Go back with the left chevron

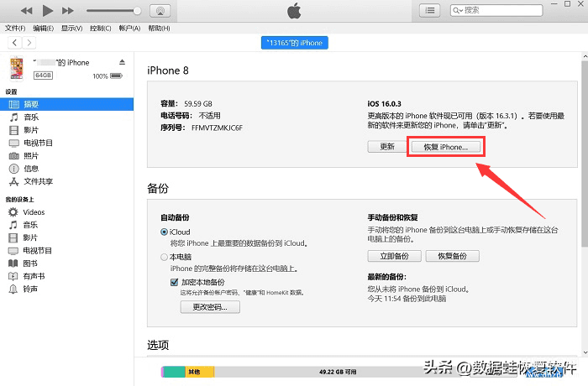(x=14, y=43)
